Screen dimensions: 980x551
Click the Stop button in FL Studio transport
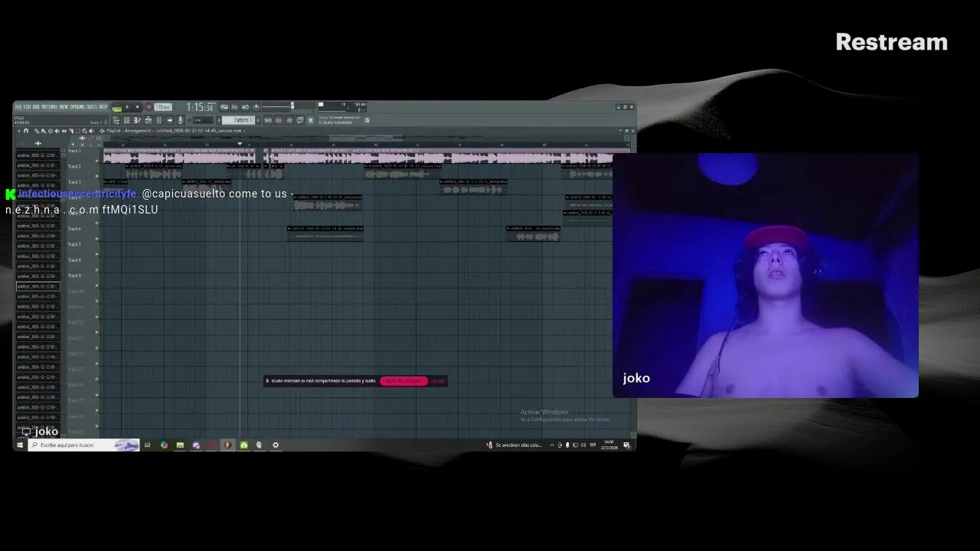coord(138,106)
